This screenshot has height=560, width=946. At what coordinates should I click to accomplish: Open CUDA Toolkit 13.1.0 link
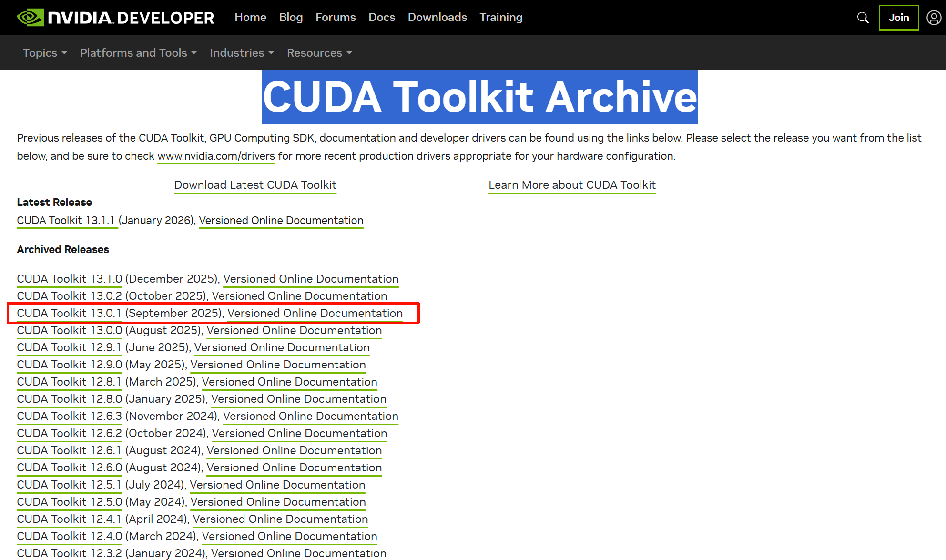(x=70, y=279)
